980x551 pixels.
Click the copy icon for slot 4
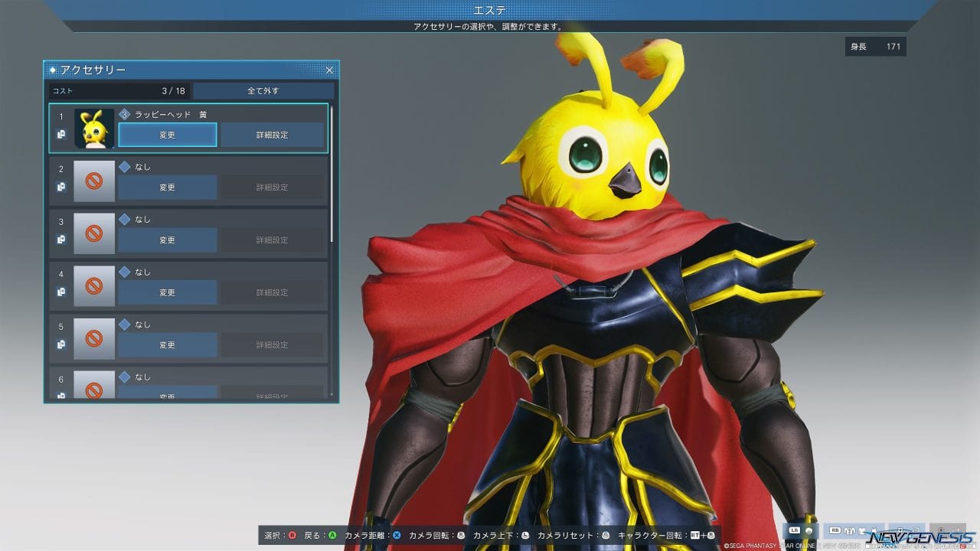pyautogui.click(x=61, y=292)
